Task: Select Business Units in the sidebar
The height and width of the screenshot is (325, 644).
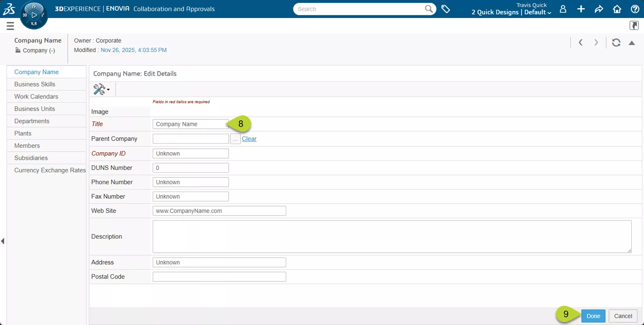Action: 35,109
